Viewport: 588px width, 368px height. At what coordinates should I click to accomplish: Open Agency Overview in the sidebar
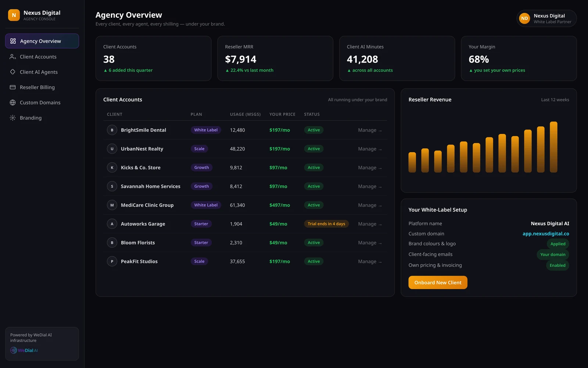click(x=42, y=41)
